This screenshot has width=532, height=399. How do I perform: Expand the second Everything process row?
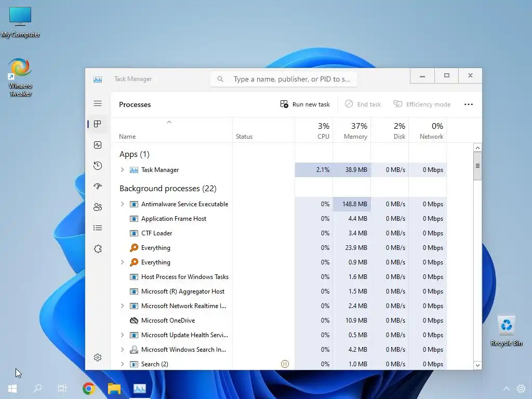point(123,262)
